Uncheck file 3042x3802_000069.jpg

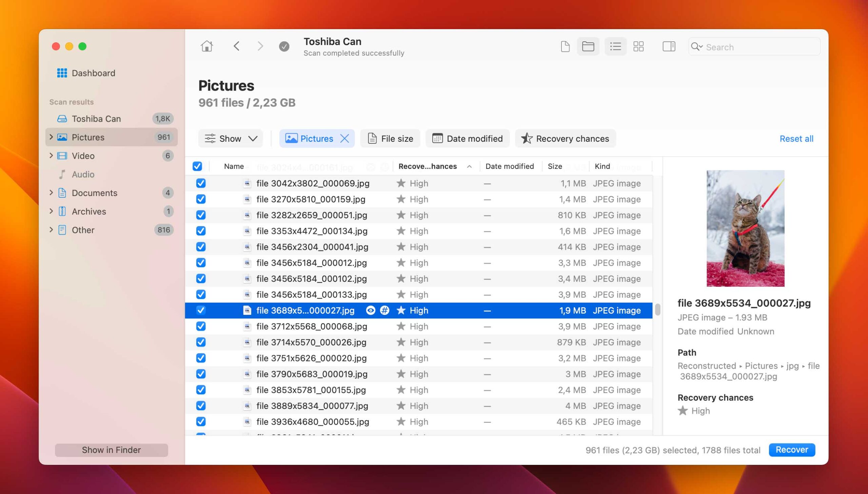click(201, 183)
